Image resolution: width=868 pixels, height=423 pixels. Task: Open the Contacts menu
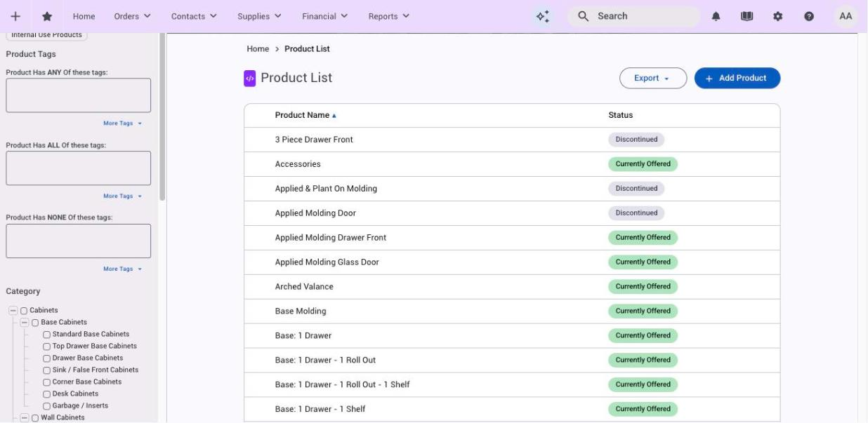tap(194, 16)
